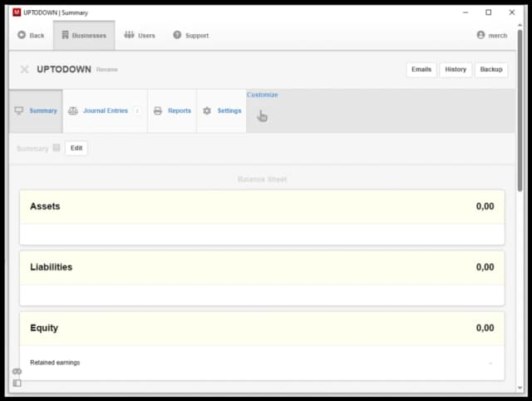
Task: Click the small icon next to Summary heading
Action: pyautogui.click(x=57, y=148)
